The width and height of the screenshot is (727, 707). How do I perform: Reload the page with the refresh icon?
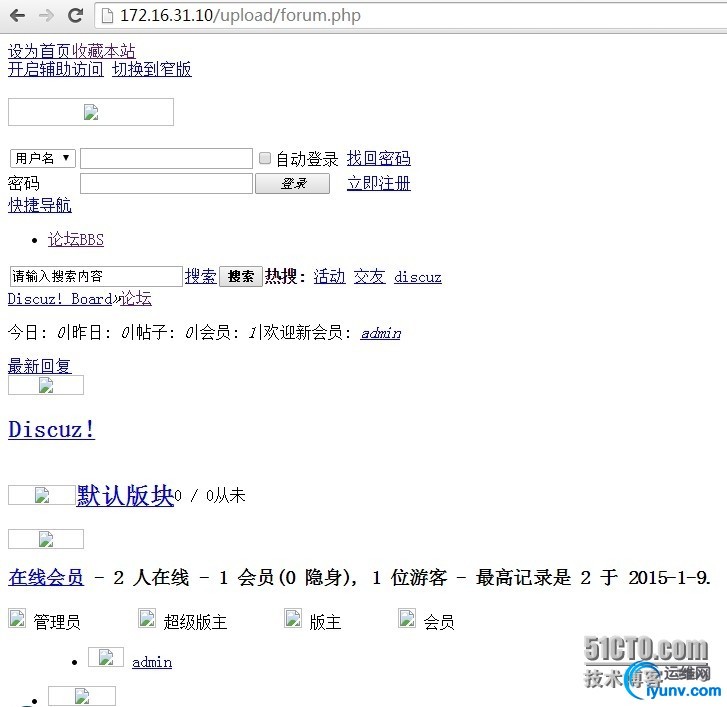pos(75,15)
